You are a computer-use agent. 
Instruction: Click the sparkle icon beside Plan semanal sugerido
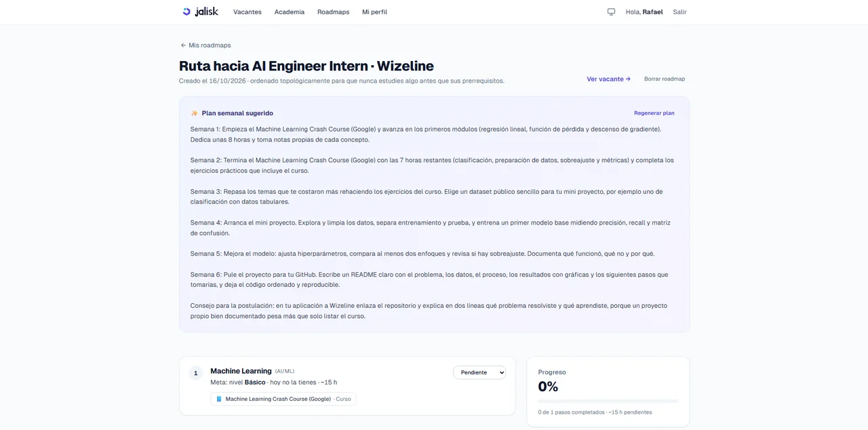coord(195,113)
